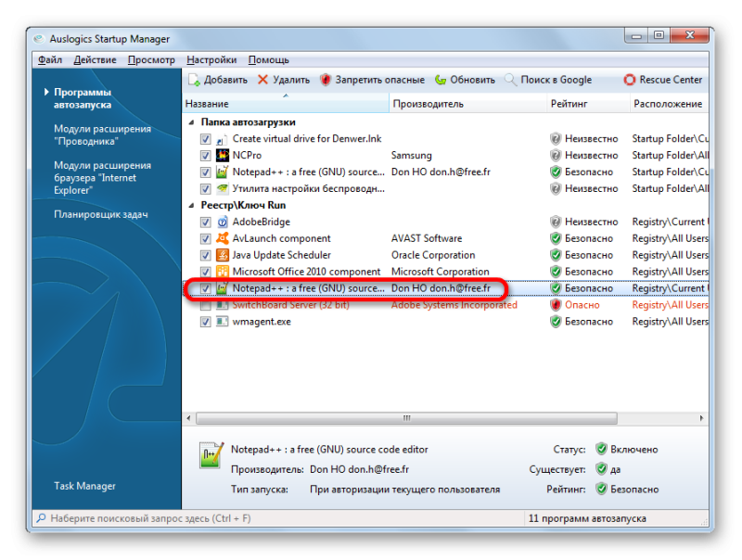
Task: Click the Auslogics Startup Manager title bar icon
Action: 40,39
